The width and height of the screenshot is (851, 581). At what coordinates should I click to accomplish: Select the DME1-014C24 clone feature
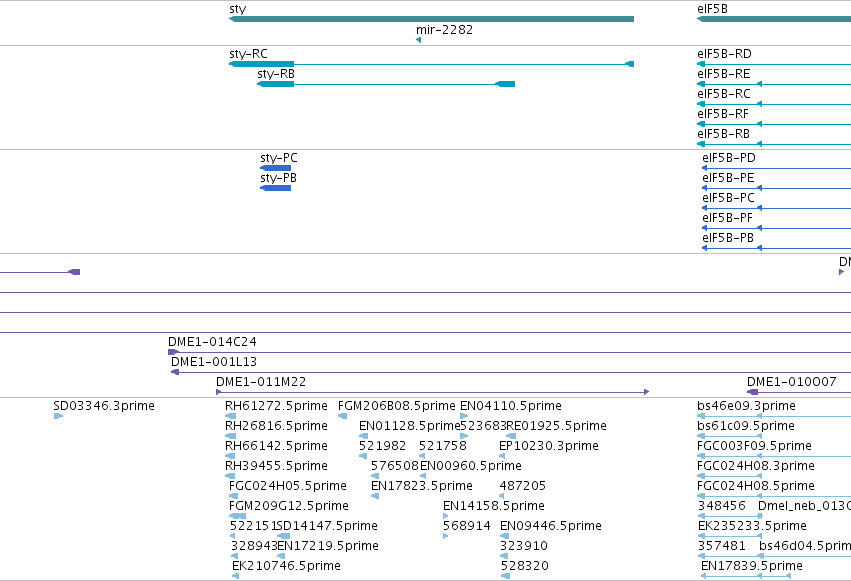tap(509, 352)
